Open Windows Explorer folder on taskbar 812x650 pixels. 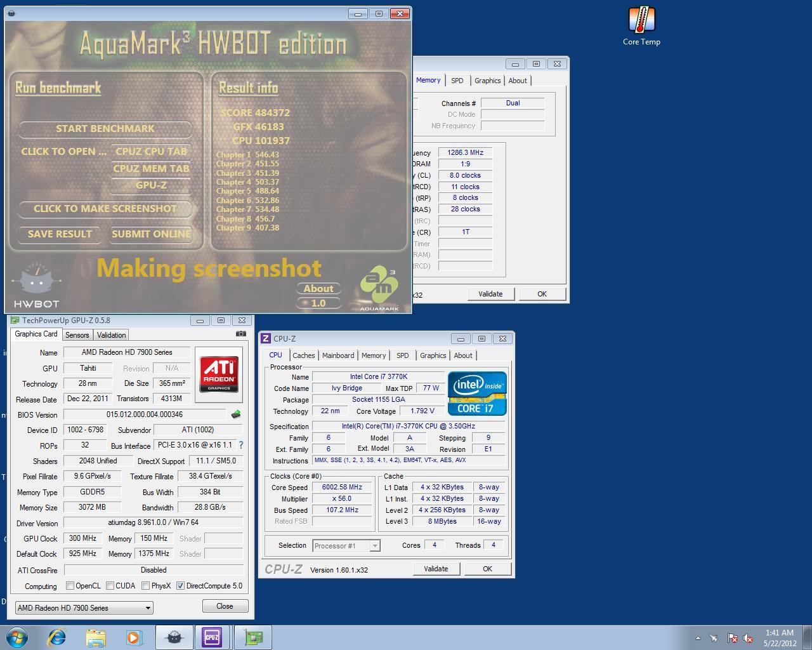click(96, 637)
